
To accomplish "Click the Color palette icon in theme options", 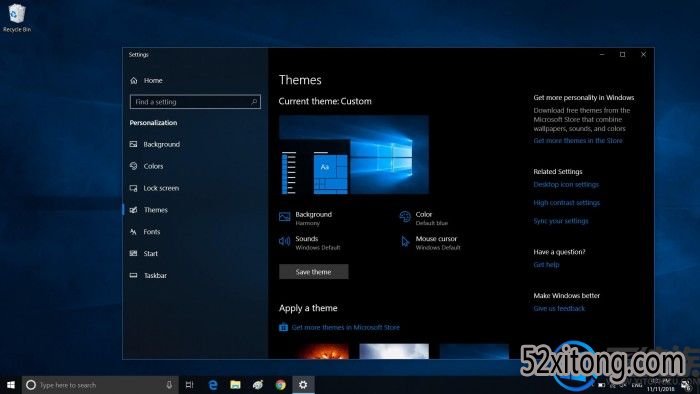I will tap(405, 217).
